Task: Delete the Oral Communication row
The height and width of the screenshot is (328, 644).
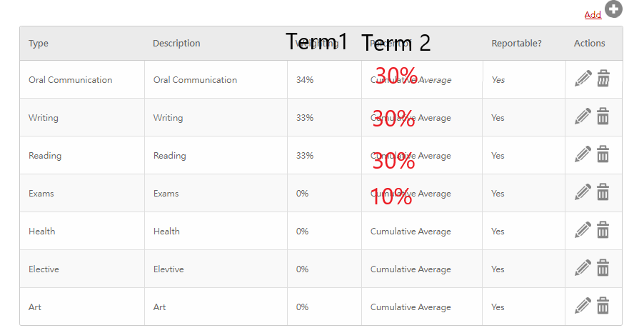Action: pyautogui.click(x=603, y=78)
